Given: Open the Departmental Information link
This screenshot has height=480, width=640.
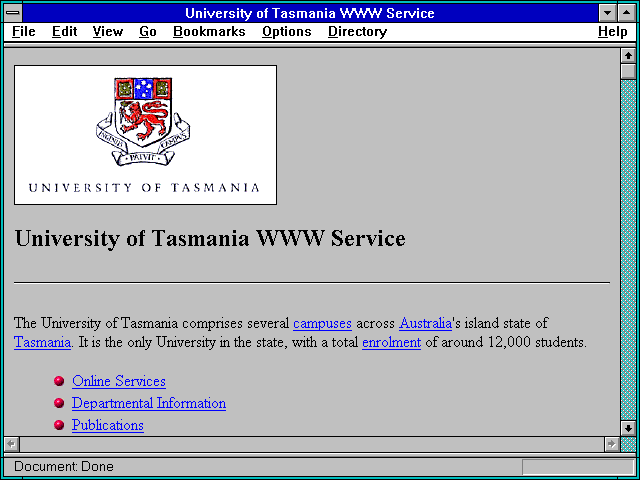Looking at the screenshot, I should pyautogui.click(x=149, y=403).
